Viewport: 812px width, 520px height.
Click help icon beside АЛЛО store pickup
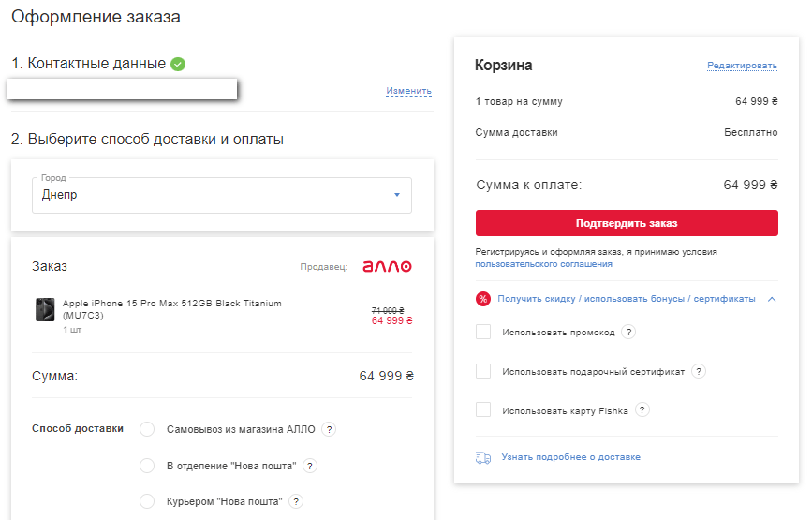(329, 429)
